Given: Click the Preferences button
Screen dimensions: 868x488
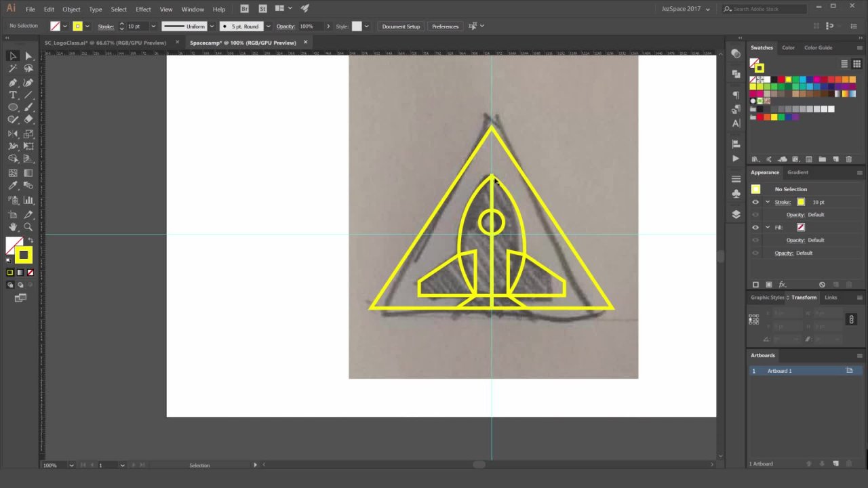Looking at the screenshot, I should tap(445, 26).
